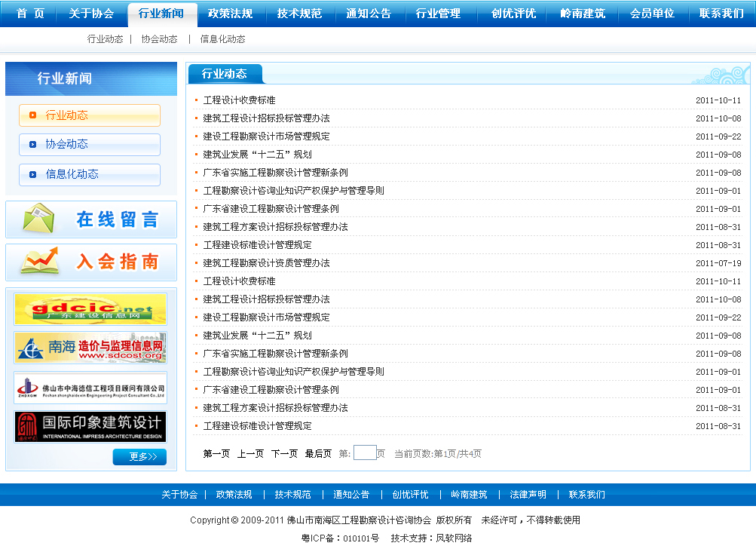Click the 佛山市中海达信工程项目顾问 banner
This screenshot has width=756, height=549.
90,388
